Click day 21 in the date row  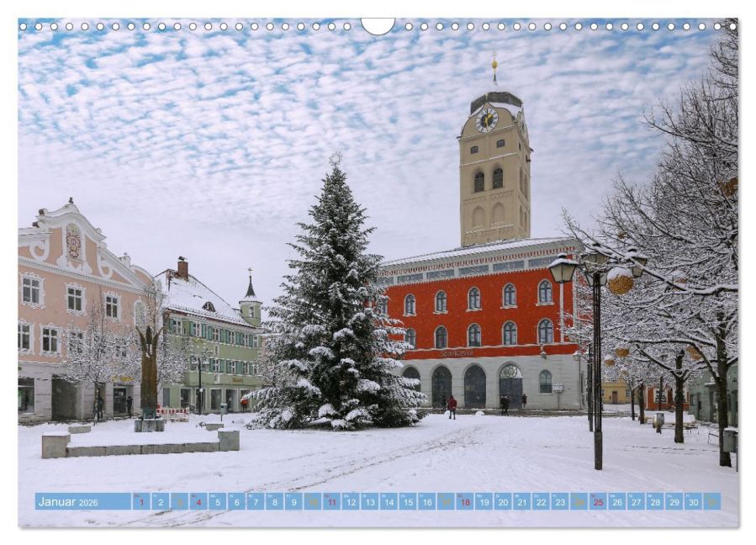(521, 502)
